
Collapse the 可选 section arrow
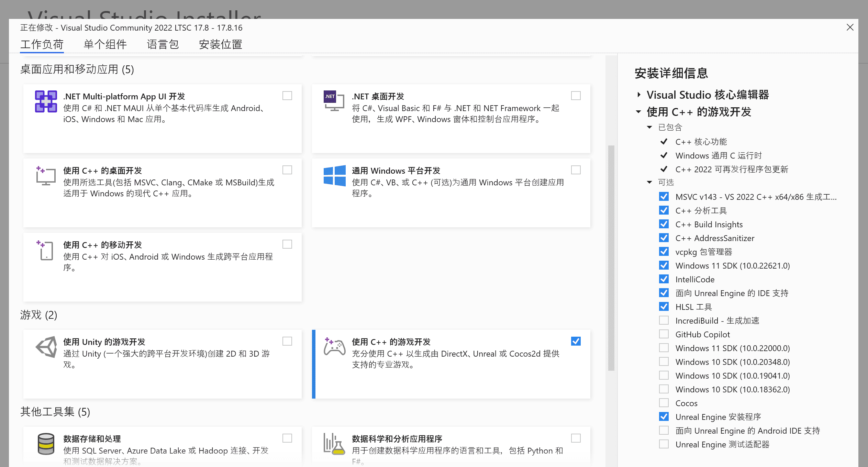point(649,182)
